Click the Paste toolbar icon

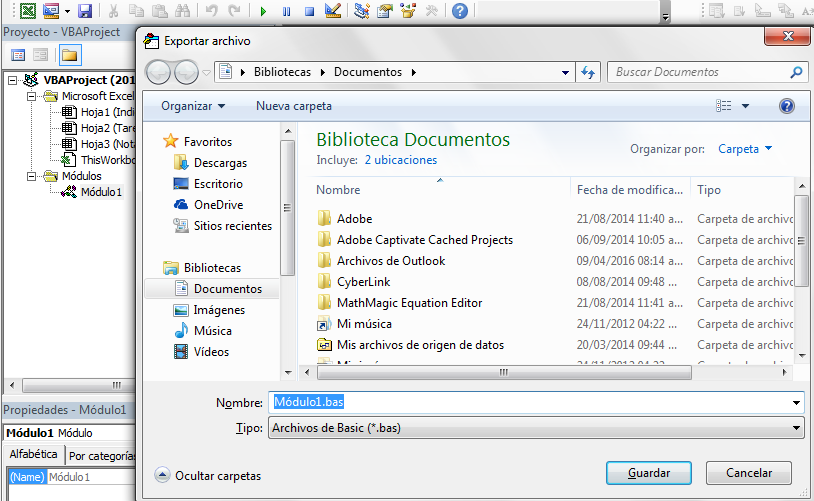coord(159,10)
